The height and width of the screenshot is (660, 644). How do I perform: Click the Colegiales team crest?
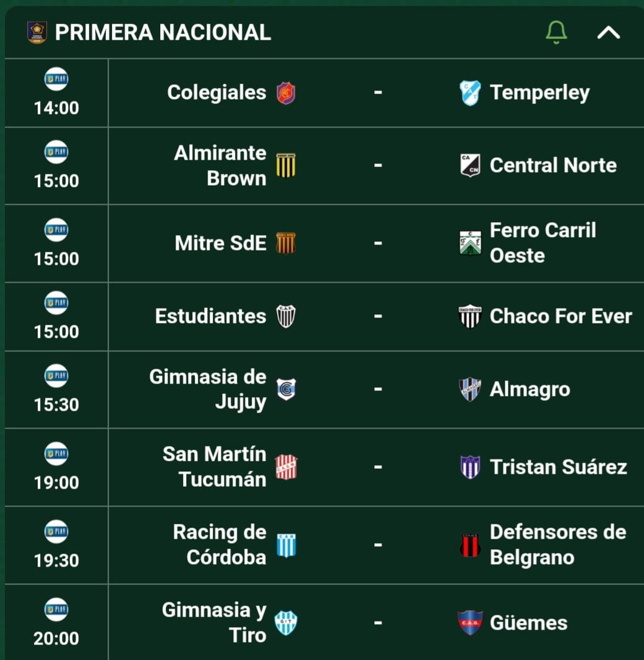coord(286,93)
